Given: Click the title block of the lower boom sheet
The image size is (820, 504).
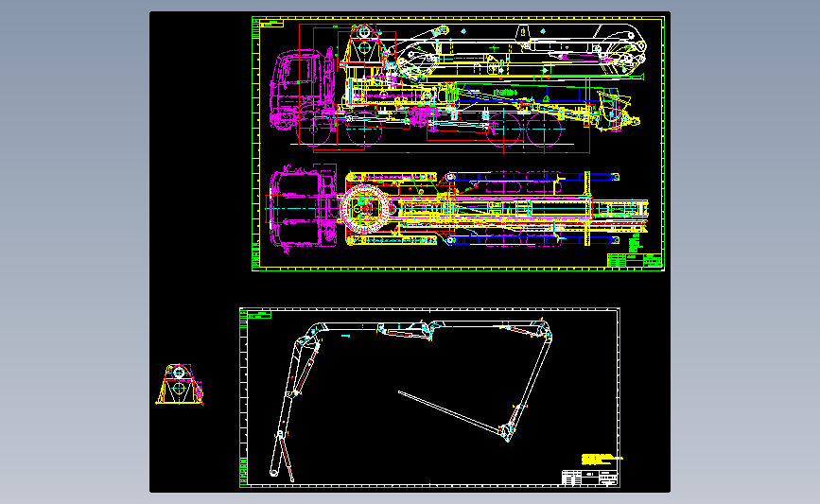Looking at the screenshot, I should [589, 478].
